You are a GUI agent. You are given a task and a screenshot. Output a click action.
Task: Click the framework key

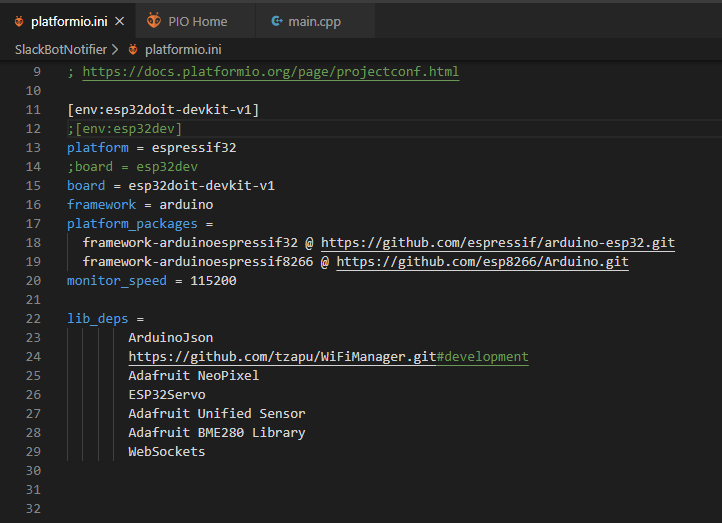tap(102, 204)
